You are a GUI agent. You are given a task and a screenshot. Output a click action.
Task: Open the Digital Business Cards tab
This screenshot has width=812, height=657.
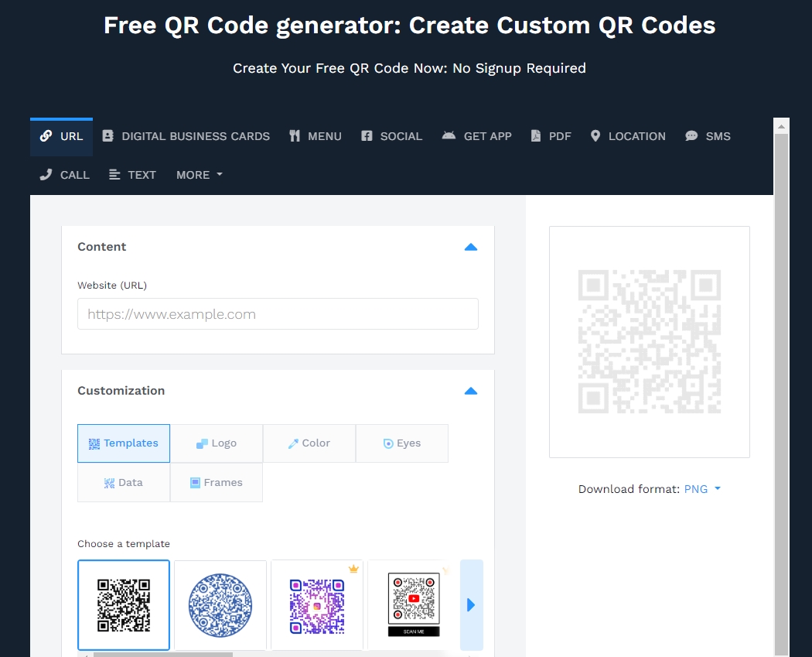[x=186, y=136]
